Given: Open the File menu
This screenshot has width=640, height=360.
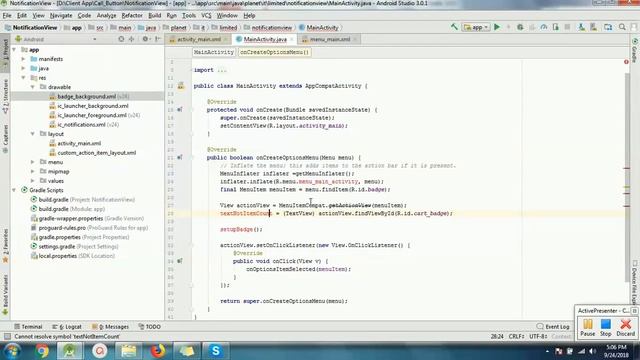Looking at the screenshot, I should [7, 16].
